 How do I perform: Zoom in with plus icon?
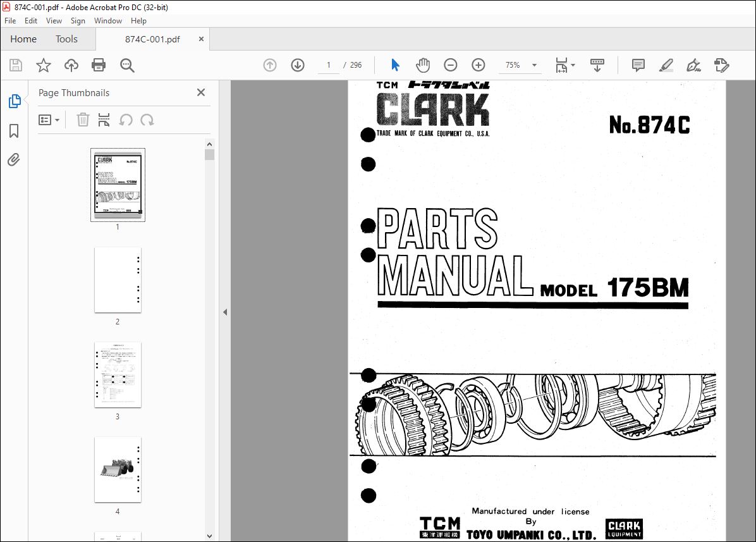(x=479, y=65)
